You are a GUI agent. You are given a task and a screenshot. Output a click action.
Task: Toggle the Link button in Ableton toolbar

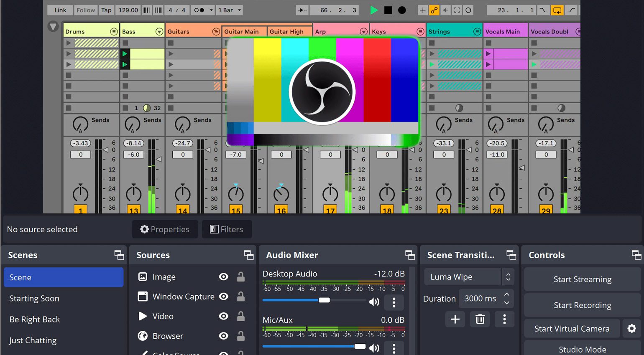point(60,10)
